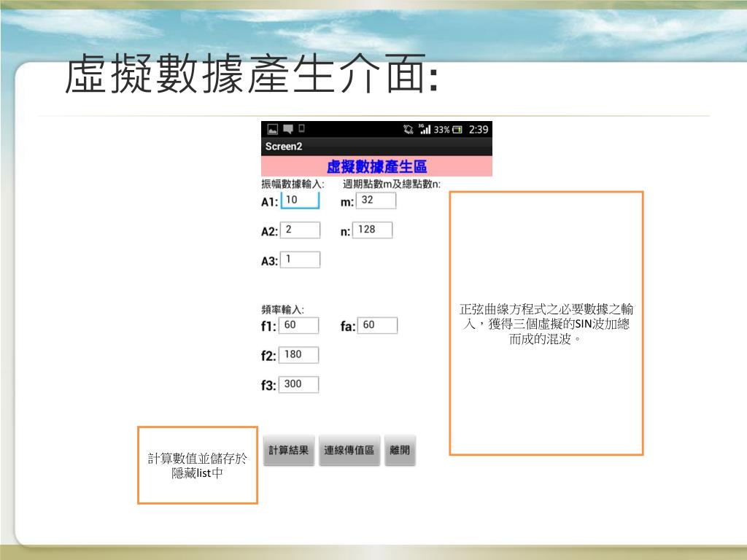
Task: Tap the 連線傳值區 button
Action: tap(349, 450)
